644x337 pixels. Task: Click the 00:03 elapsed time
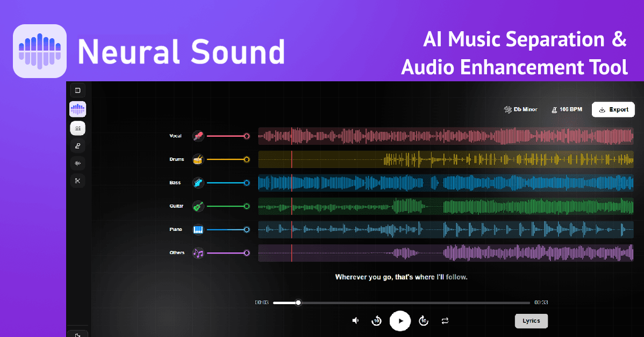(262, 303)
